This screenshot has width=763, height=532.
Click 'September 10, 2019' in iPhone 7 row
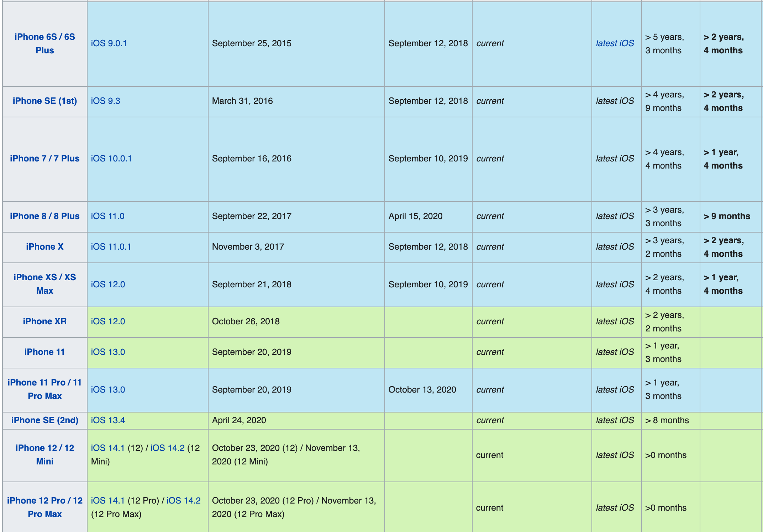[428, 159]
